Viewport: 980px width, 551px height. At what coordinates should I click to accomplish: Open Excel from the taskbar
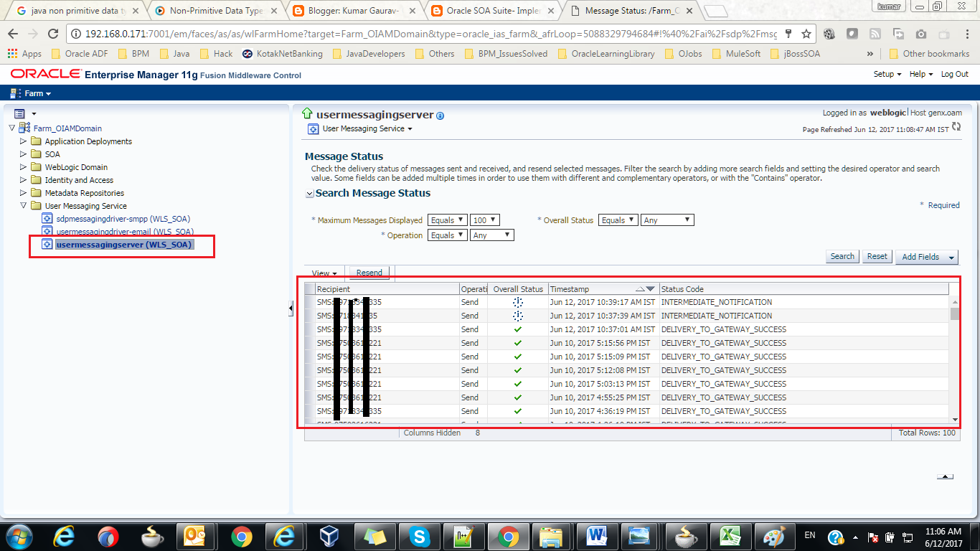click(x=730, y=536)
